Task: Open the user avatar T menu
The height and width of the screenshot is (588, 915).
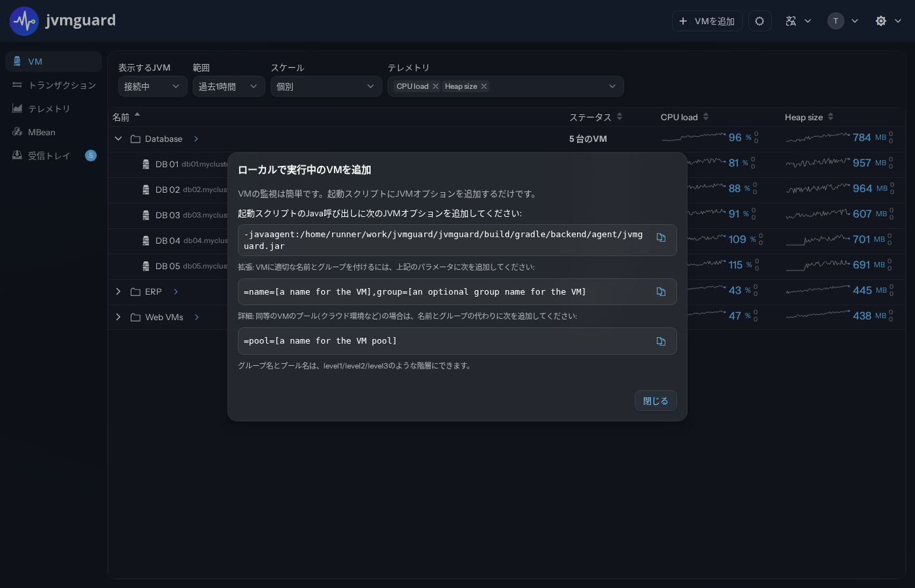Action: tap(843, 21)
